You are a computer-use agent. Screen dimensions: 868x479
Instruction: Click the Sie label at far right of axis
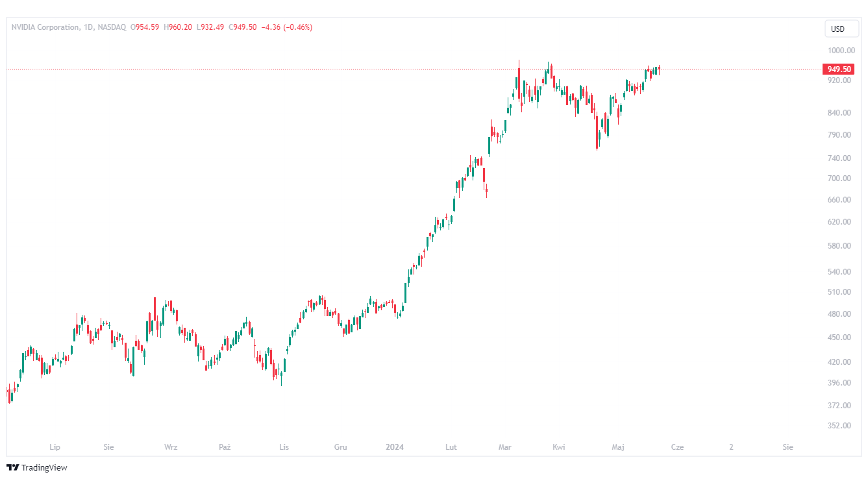point(788,447)
